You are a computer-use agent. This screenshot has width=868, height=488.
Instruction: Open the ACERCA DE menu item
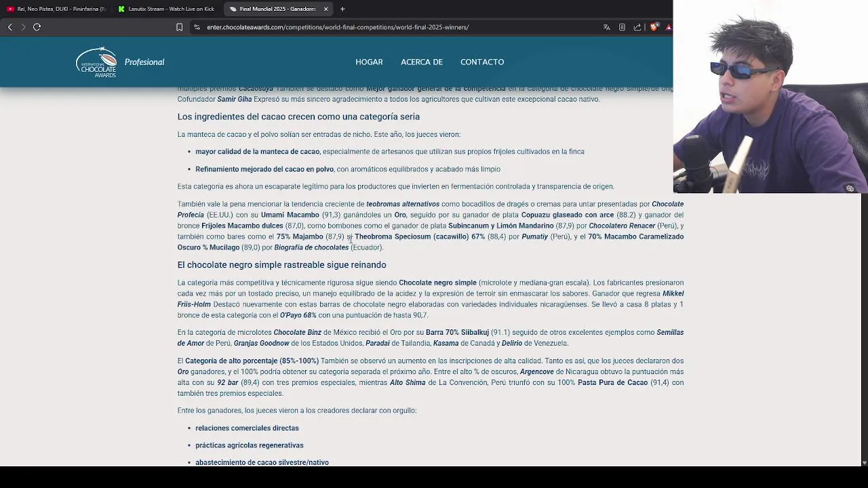pyautogui.click(x=422, y=62)
